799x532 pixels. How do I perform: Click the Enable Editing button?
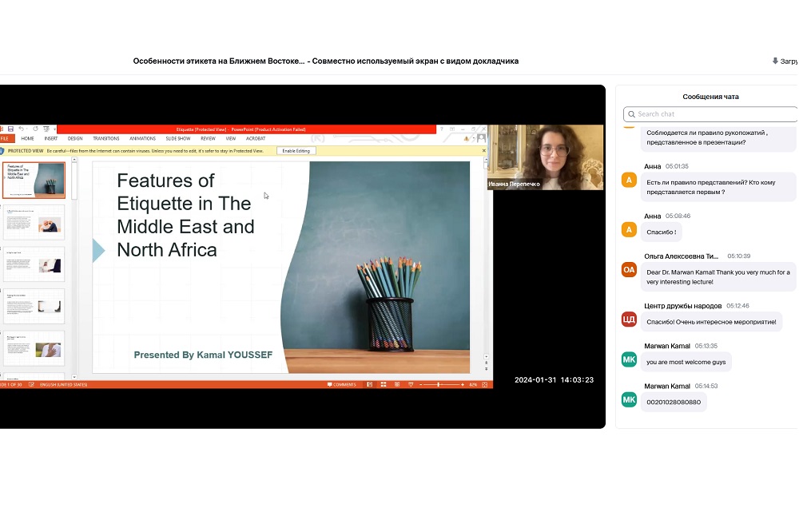(x=296, y=150)
